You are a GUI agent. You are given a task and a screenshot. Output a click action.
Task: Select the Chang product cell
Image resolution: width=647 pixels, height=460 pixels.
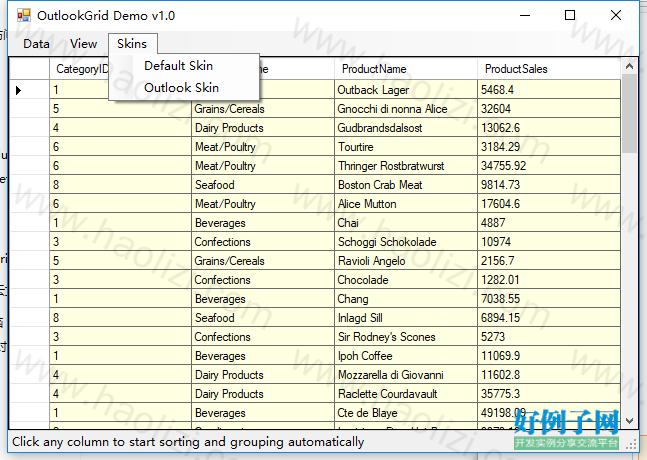point(406,298)
